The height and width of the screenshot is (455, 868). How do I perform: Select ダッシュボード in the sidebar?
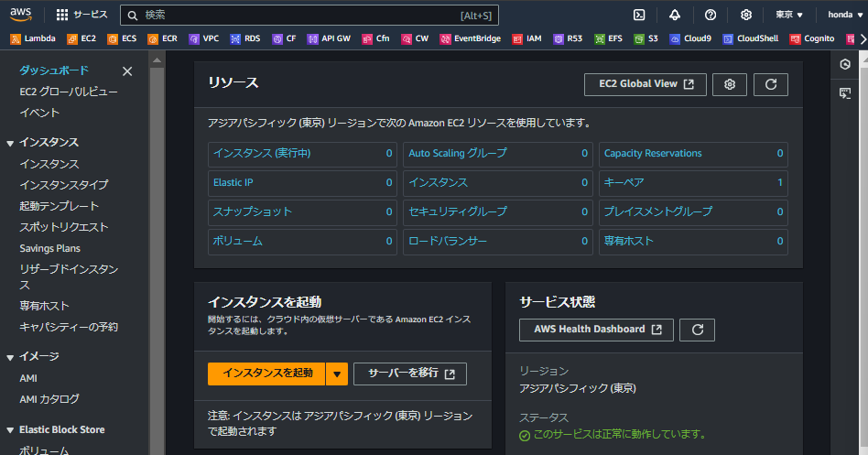pyautogui.click(x=54, y=70)
